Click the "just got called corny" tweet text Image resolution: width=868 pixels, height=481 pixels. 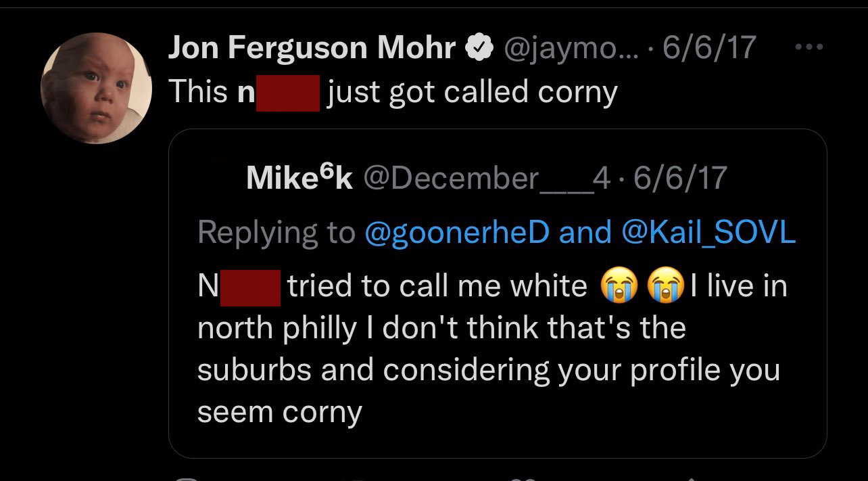pos(472,93)
